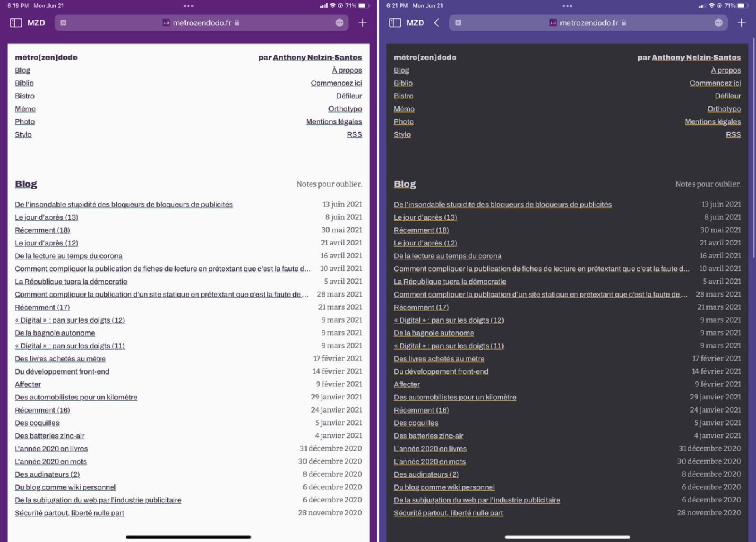This screenshot has width=756, height=542.
Task: Tap the extension icon in dark-mode address bar
Action: [458, 23]
